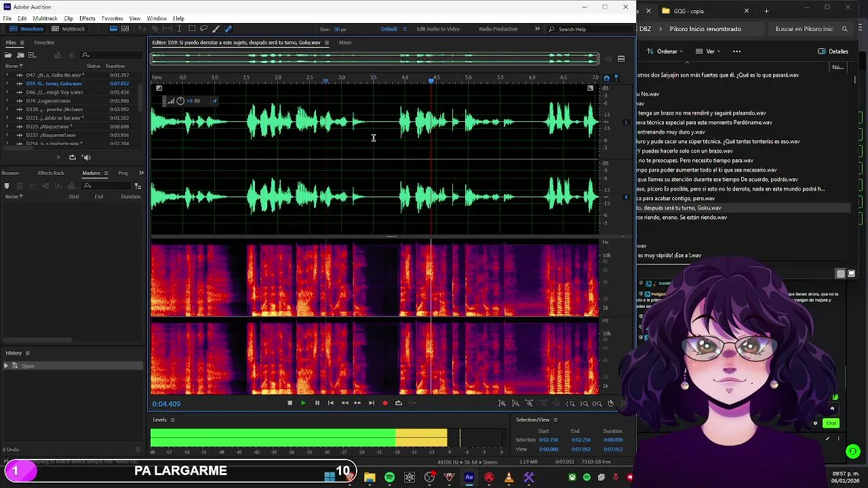Open Spotify from the Windows taskbar

(x=389, y=478)
